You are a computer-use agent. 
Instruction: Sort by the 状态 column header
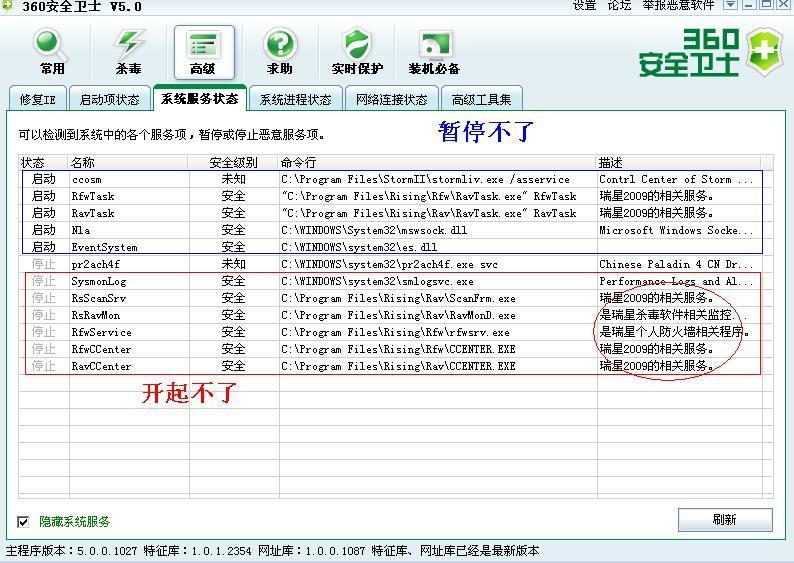tap(43, 163)
